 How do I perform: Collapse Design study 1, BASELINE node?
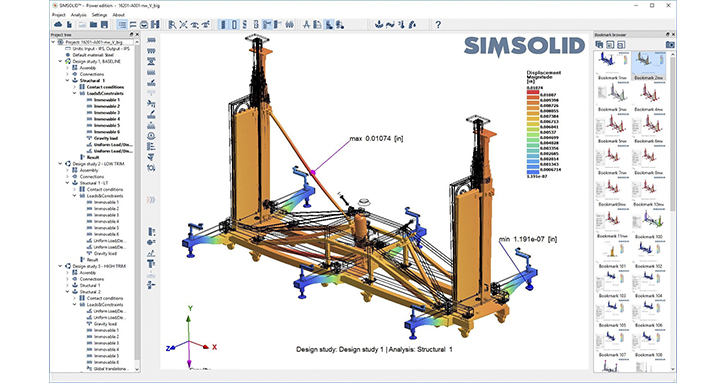[60, 61]
